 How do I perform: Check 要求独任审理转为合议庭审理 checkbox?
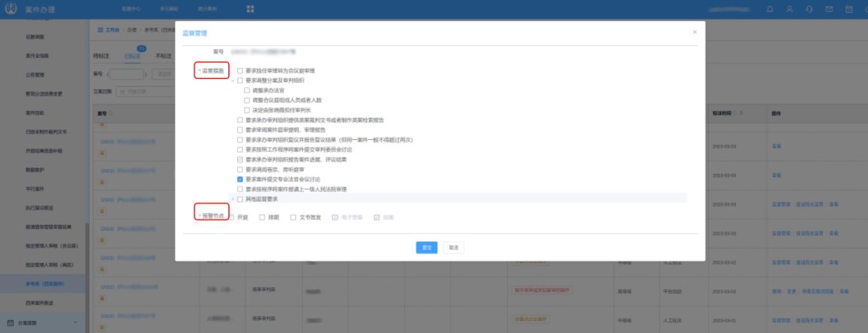(x=240, y=71)
